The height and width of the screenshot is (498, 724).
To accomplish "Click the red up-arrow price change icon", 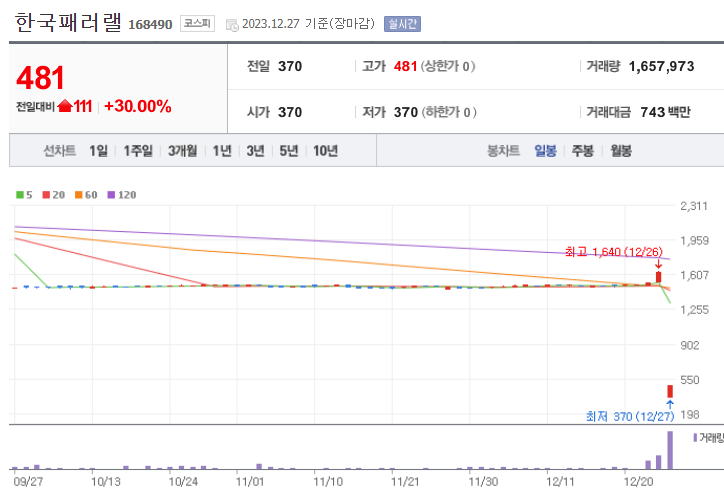I will tap(65, 107).
